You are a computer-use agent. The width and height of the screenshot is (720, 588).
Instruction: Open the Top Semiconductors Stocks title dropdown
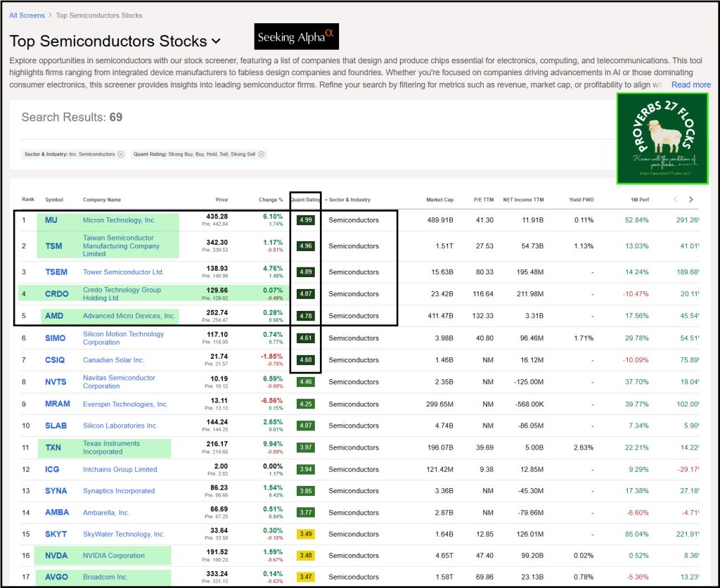click(x=216, y=42)
